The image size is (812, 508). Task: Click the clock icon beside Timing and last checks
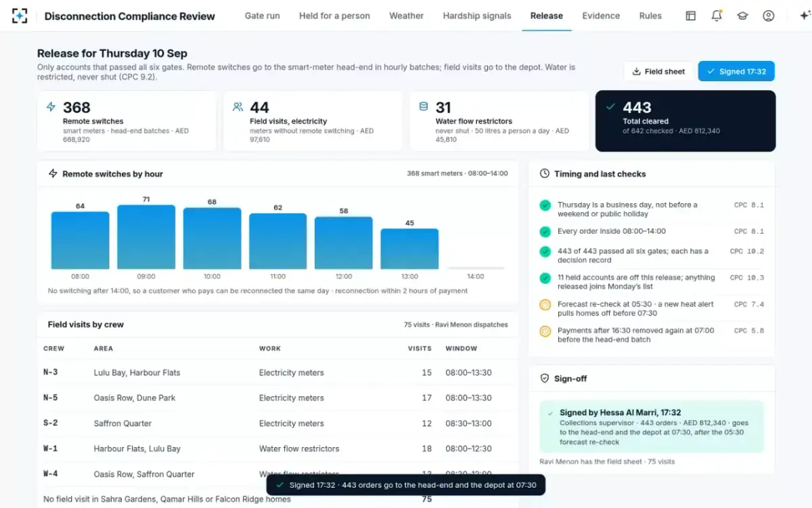tap(544, 174)
